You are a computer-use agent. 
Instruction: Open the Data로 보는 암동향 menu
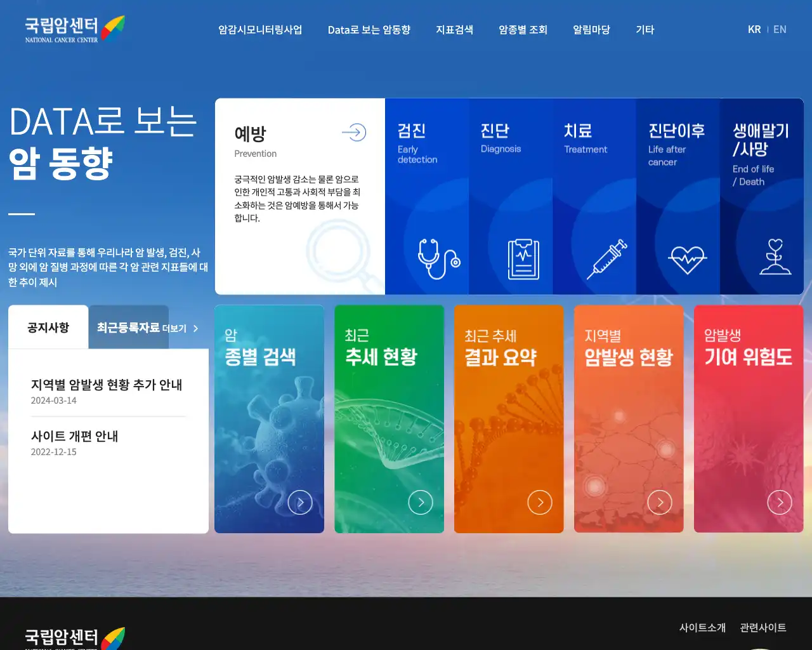(x=369, y=29)
